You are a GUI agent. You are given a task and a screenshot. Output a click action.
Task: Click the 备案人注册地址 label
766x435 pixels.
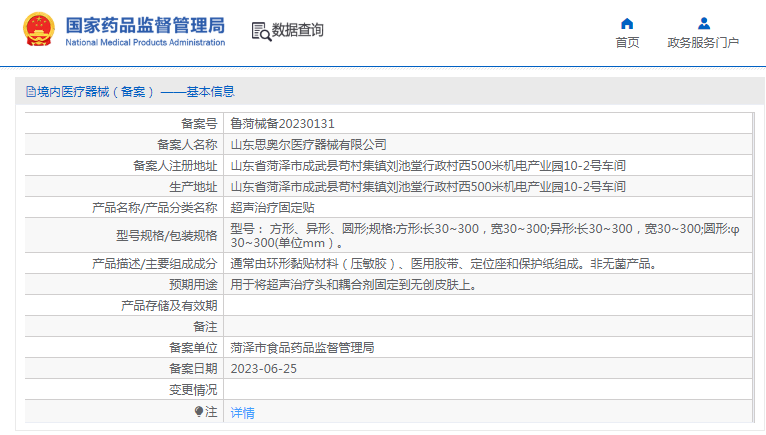(x=175, y=166)
